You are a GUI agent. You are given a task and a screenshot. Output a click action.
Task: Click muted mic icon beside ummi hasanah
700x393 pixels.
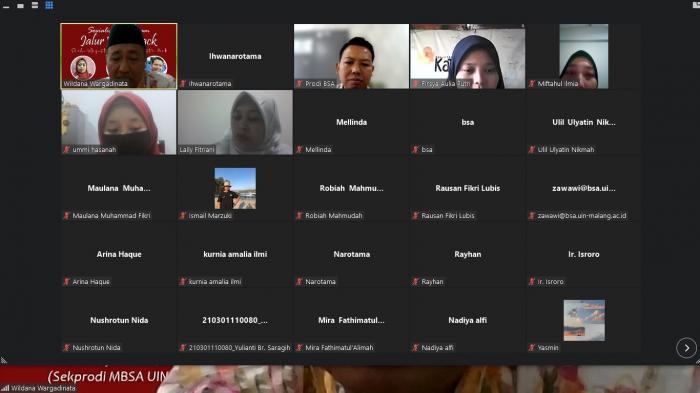pos(67,150)
